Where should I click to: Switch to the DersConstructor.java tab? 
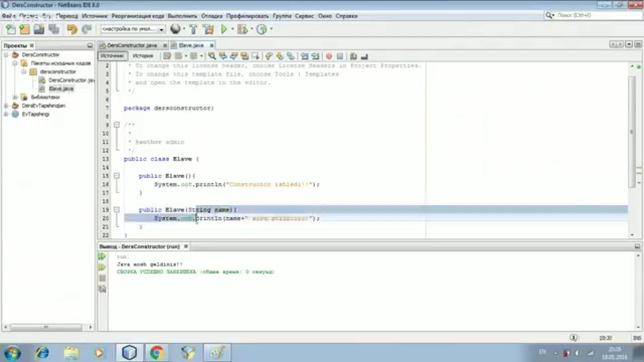(132, 45)
